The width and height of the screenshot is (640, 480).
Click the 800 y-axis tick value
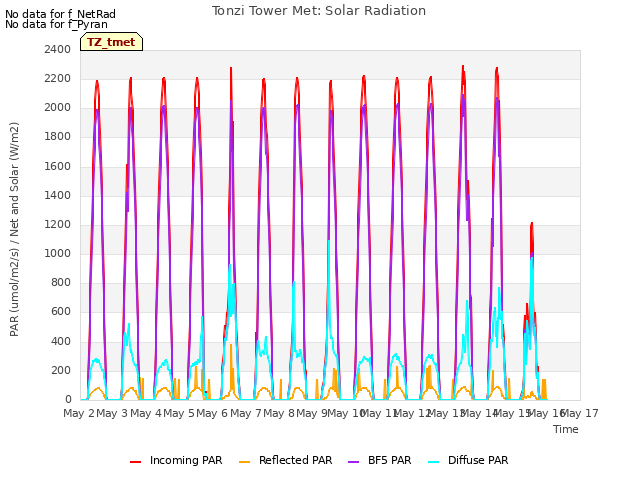coord(61,282)
